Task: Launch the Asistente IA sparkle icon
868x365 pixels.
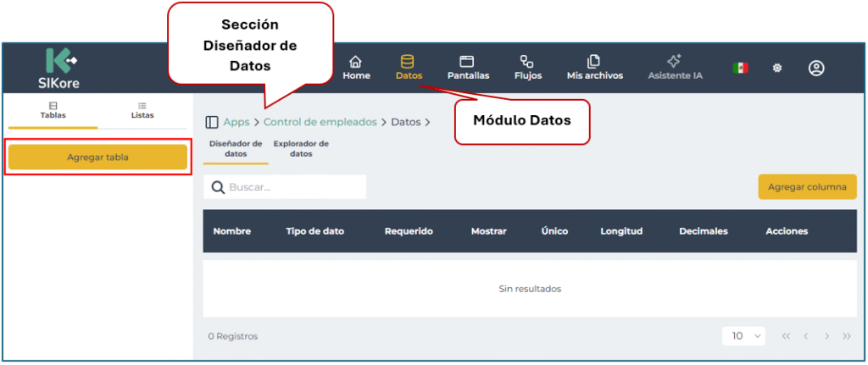Action: coord(674,62)
